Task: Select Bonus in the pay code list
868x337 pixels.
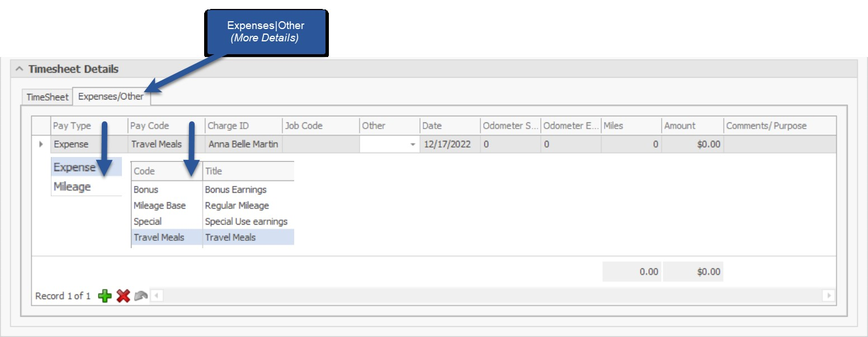Action: (146, 189)
